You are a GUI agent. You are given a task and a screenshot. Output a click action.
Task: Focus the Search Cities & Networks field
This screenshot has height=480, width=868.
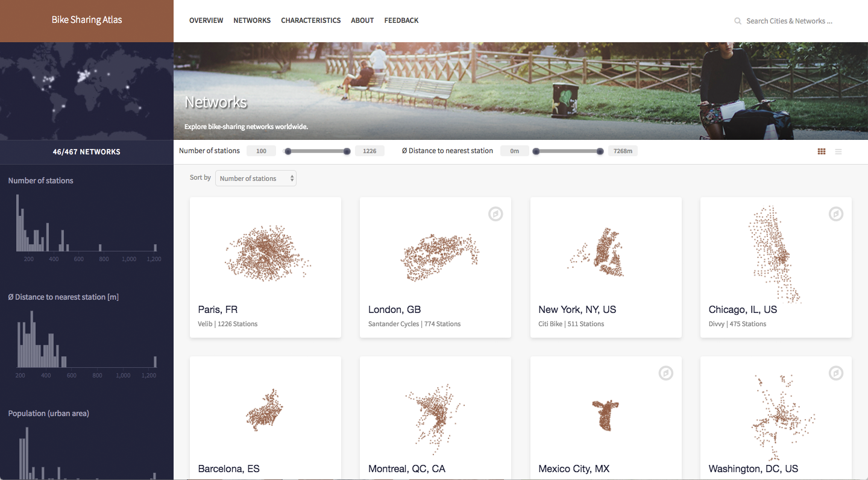point(788,21)
